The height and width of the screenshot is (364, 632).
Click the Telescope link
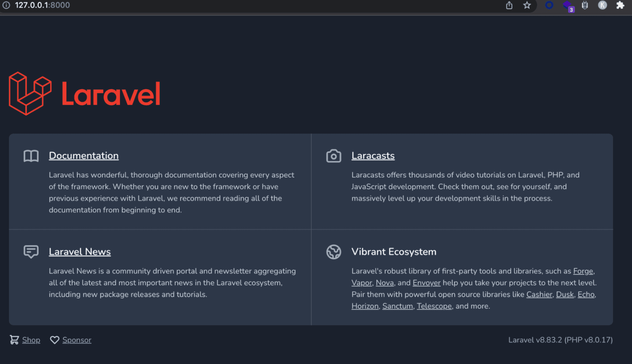(434, 306)
